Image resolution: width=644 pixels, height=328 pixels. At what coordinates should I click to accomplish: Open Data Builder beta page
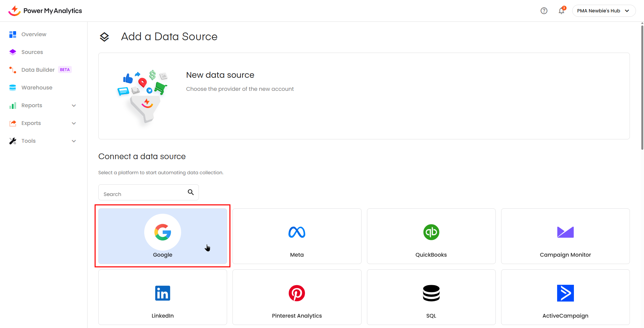tap(38, 70)
